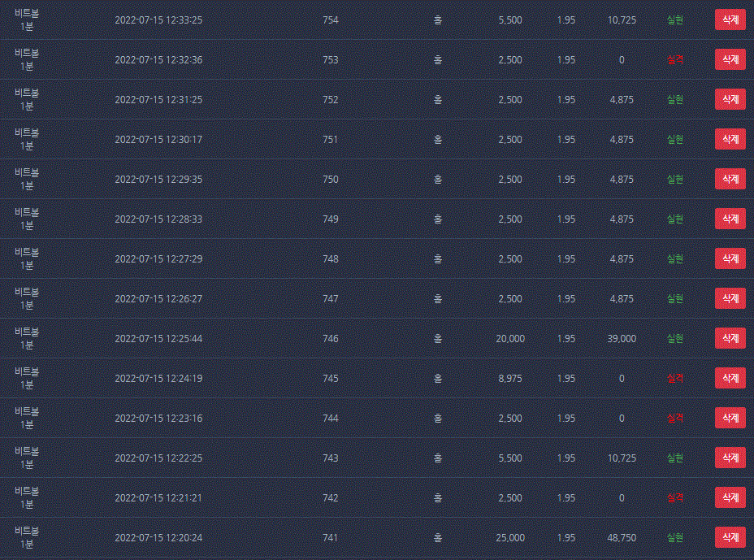The height and width of the screenshot is (560, 754).
Task: Select the green 실현 status on round 746
Action: coord(674,339)
